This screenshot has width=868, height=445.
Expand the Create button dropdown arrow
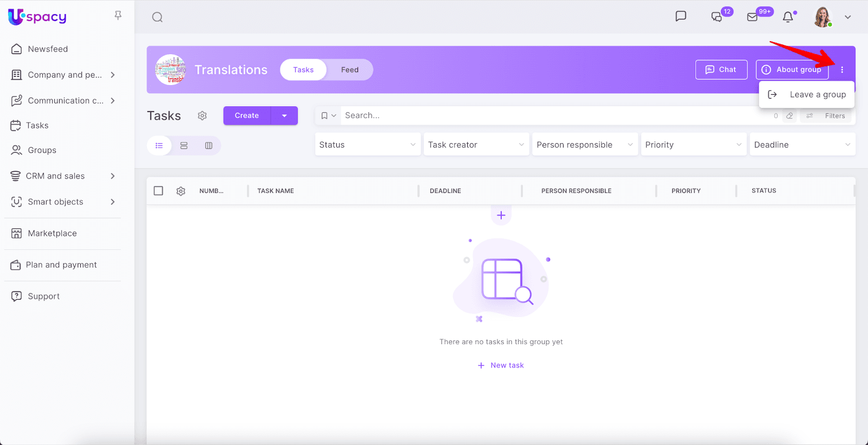(x=284, y=116)
